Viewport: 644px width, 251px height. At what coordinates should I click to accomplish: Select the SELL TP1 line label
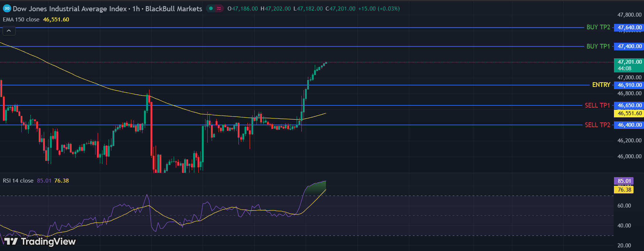click(597, 105)
